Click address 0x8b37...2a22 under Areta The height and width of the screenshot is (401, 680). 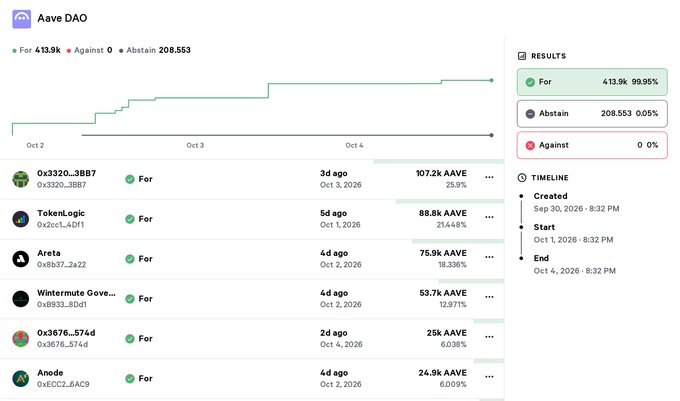pyautogui.click(x=62, y=265)
